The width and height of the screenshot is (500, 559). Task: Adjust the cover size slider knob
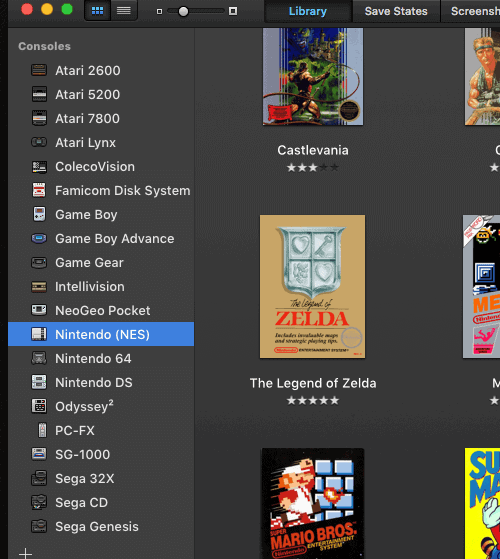click(x=183, y=11)
